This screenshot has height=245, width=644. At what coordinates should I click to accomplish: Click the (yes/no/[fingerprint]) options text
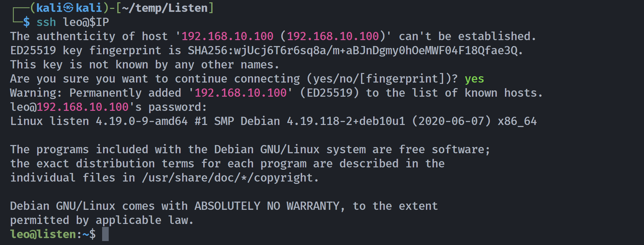coord(379,79)
